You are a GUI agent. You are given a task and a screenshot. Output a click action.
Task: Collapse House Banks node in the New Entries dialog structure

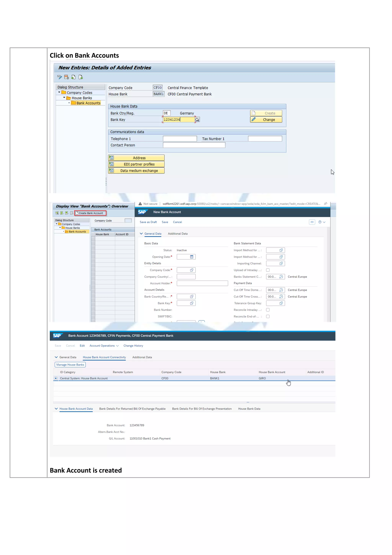coord(64,98)
